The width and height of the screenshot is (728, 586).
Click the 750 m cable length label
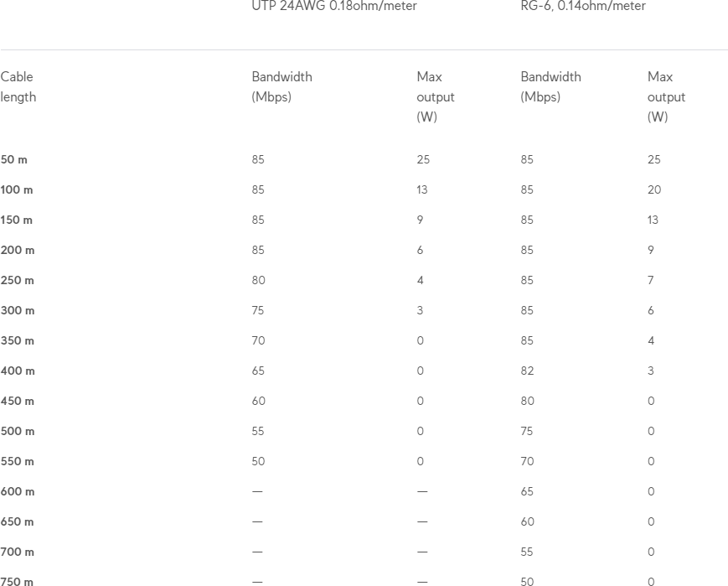click(x=17, y=581)
